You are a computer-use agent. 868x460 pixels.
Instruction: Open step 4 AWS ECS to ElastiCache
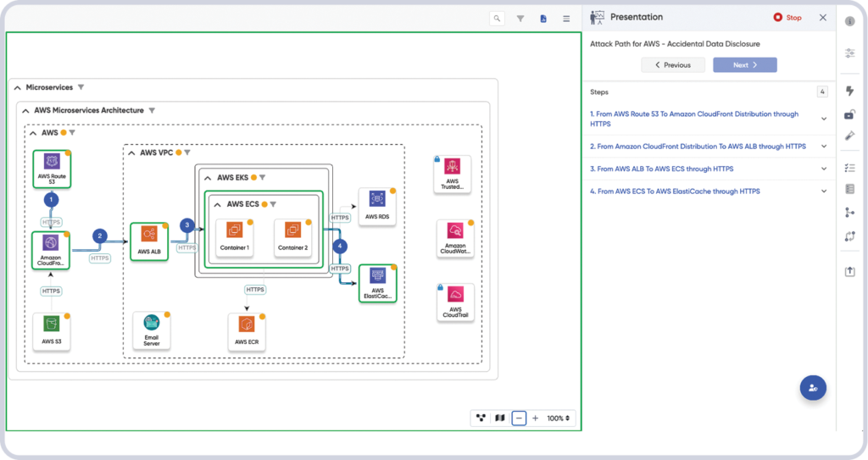click(x=824, y=191)
